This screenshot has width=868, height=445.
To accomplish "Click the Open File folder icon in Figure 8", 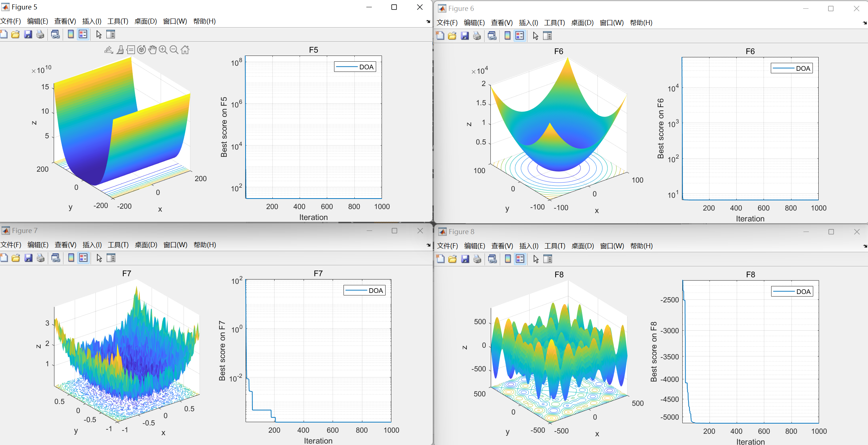I will 452,259.
